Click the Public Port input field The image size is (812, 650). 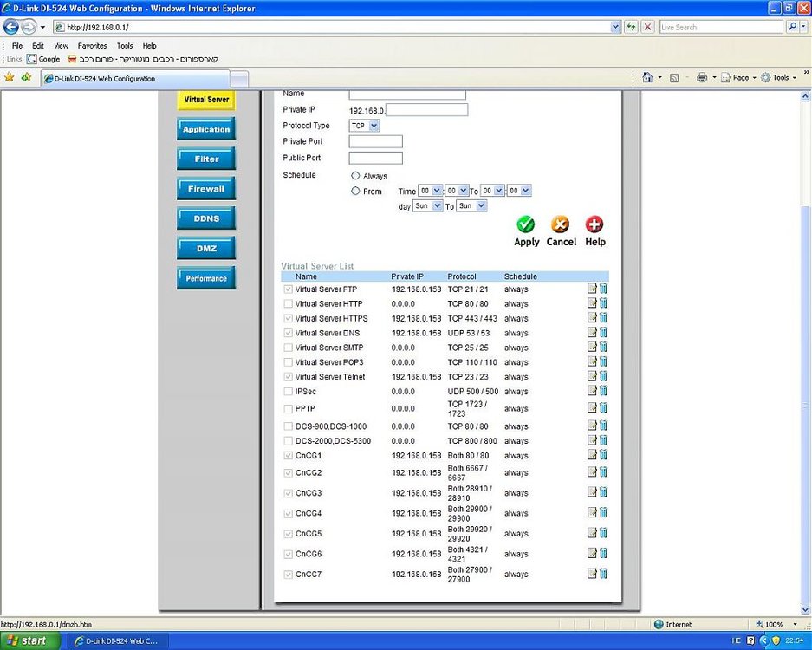pyautogui.click(x=375, y=158)
